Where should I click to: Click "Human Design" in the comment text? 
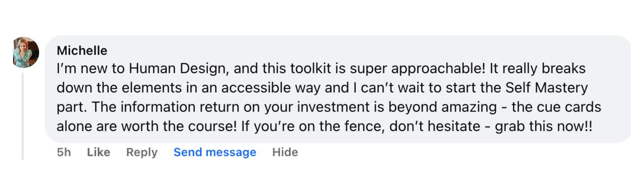pos(178,69)
